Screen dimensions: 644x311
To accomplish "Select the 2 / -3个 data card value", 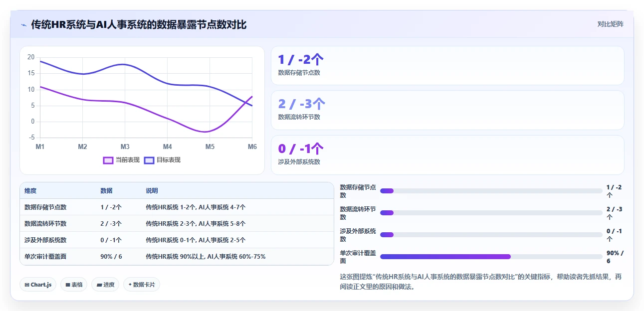I will coord(301,104).
